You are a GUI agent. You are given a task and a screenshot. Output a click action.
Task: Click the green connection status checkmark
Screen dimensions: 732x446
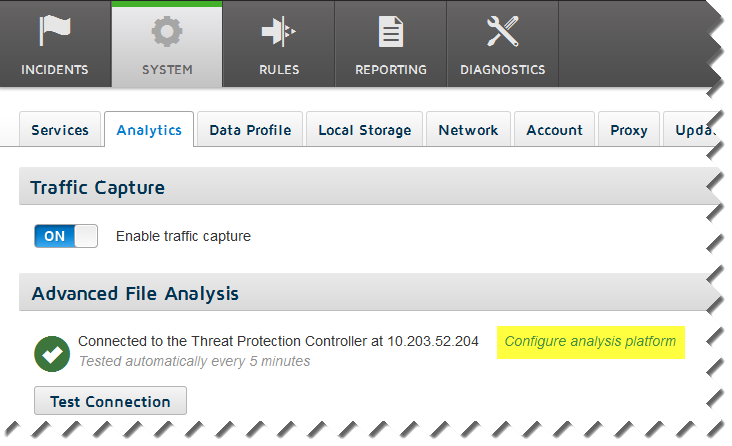[x=51, y=352]
